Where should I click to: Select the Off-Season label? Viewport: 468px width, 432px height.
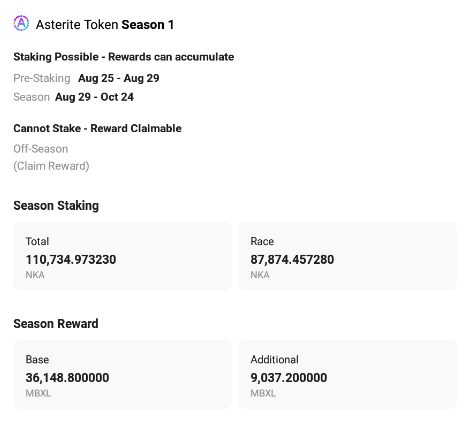pos(41,149)
